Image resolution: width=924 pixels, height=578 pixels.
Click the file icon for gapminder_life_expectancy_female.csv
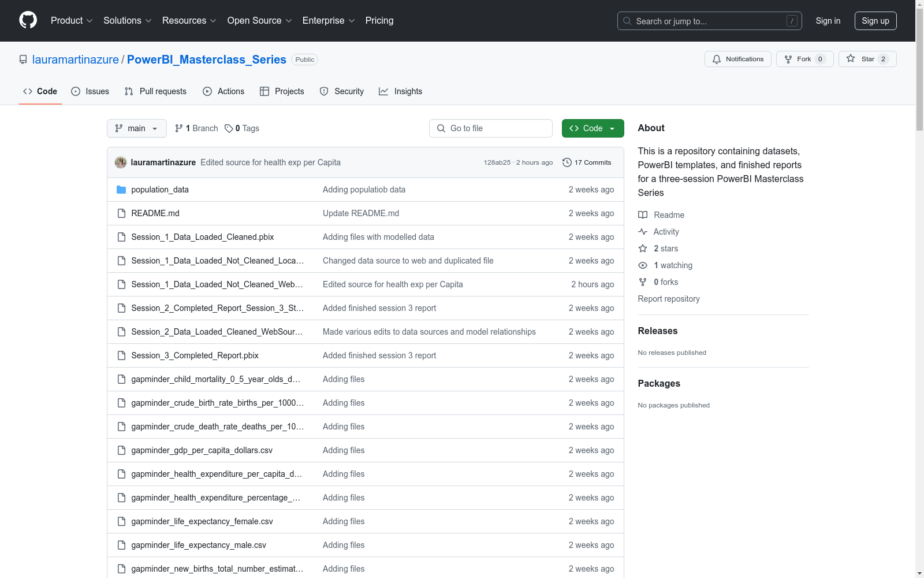[121, 521]
